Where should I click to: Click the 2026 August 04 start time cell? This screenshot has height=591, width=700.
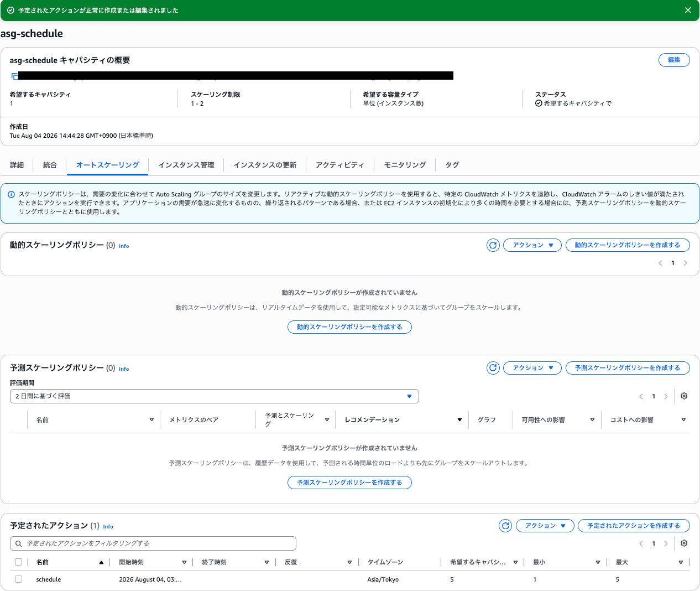[x=150, y=579]
